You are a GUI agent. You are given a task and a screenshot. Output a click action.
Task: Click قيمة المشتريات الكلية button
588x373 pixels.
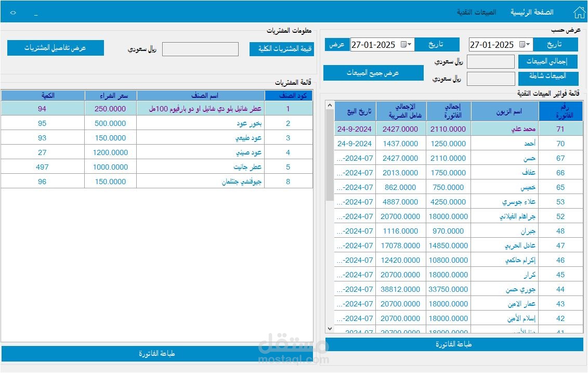tap(282, 49)
